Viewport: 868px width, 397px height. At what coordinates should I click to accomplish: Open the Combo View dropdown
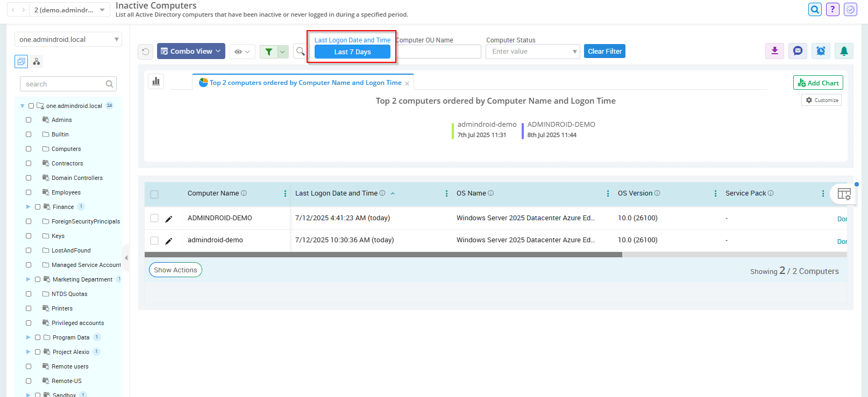[x=191, y=52]
